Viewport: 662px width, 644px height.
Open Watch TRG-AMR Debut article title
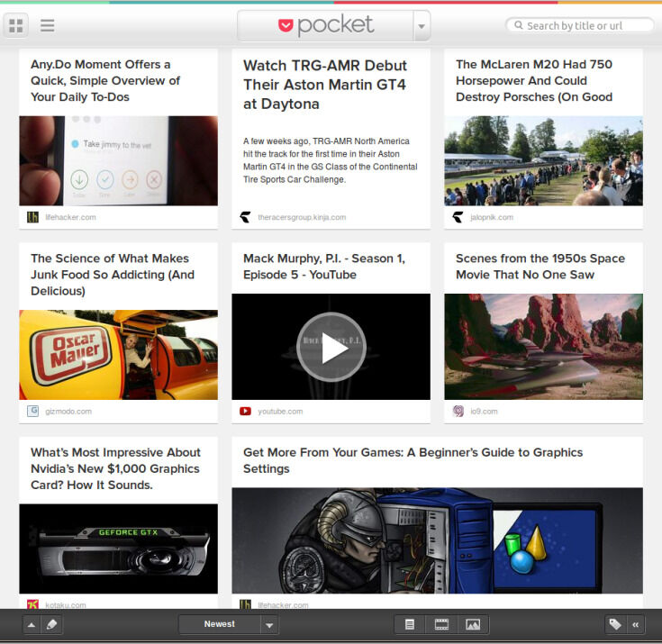(x=325, y=85)
